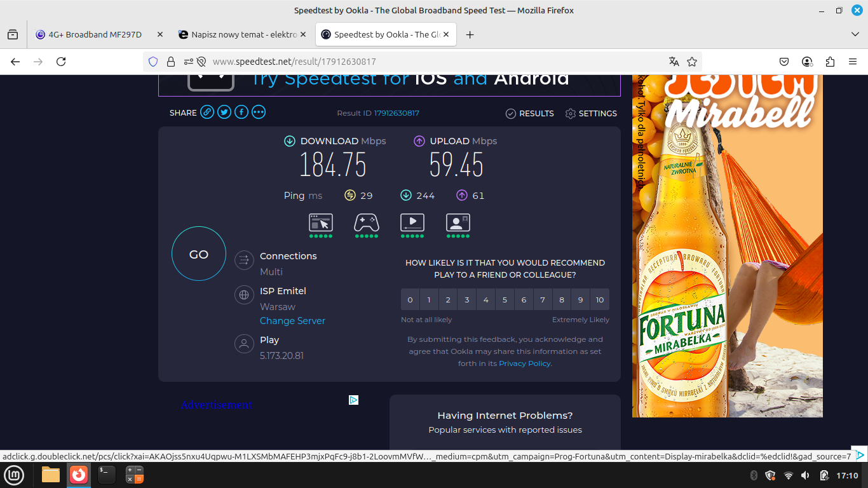
Task: Open the Files manager from the taskbar
Action: 51,475
